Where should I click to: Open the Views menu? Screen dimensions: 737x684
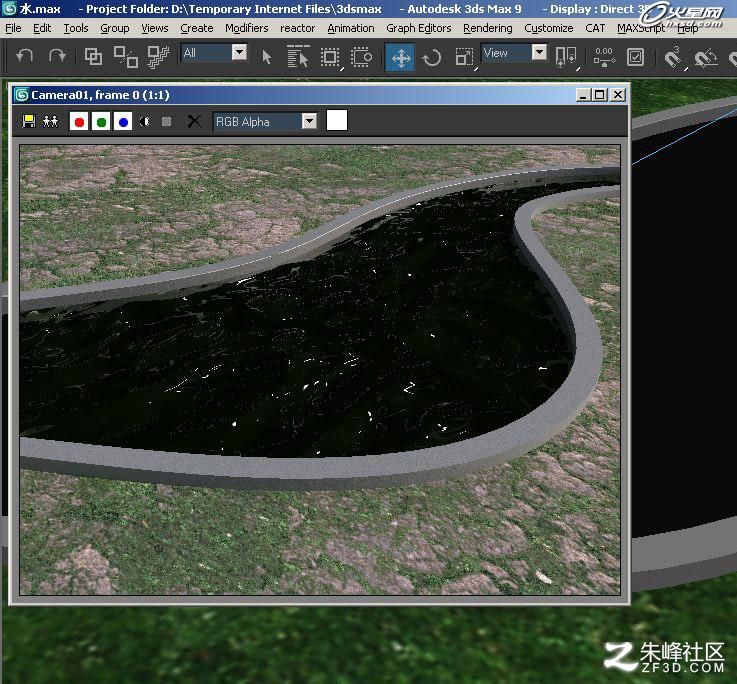[x=155, y=28]
